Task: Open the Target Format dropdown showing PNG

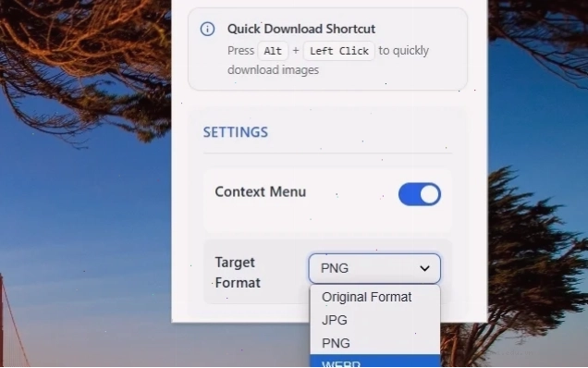Action: tap(374, 268)
